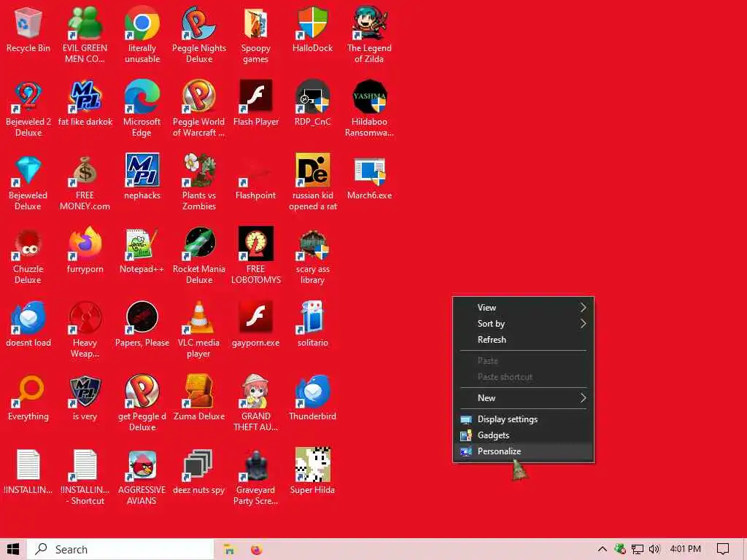Expand the Sort by submenu
Viewport: 747px width, 560px height.
[523, 324]
